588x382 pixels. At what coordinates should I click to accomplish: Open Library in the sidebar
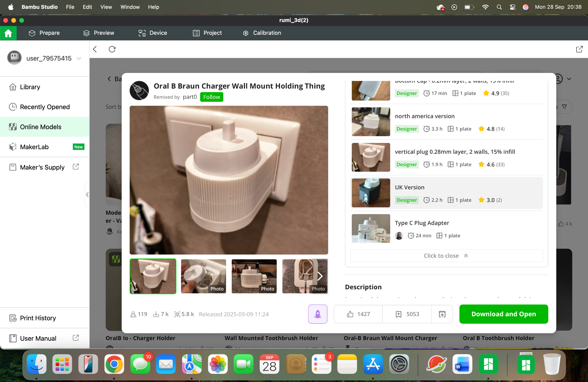pos(45,87)
